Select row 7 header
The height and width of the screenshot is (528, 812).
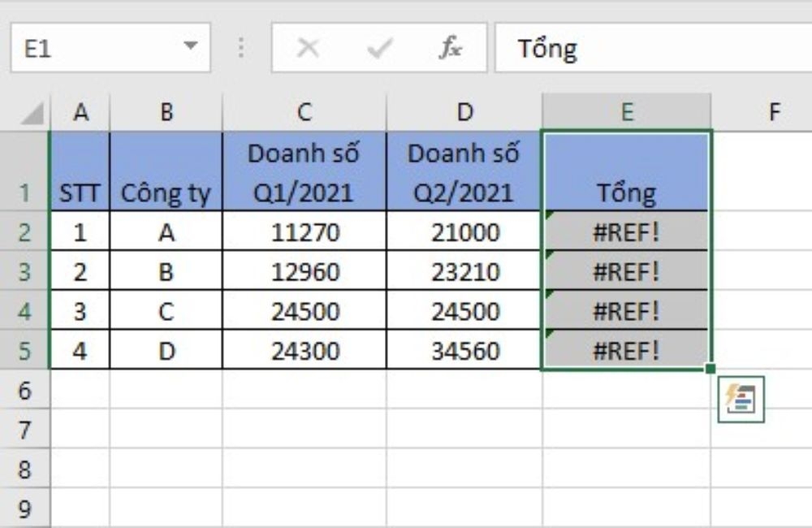[25, 429]
